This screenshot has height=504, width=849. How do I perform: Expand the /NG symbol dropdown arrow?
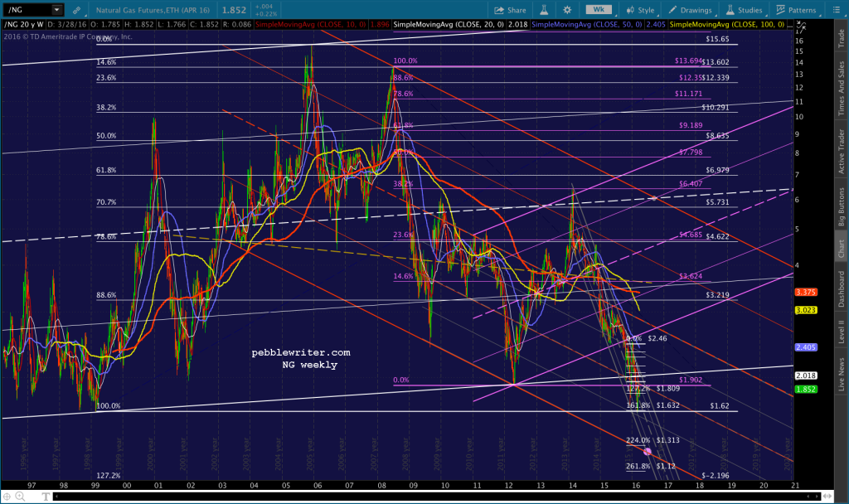point(56,10)
